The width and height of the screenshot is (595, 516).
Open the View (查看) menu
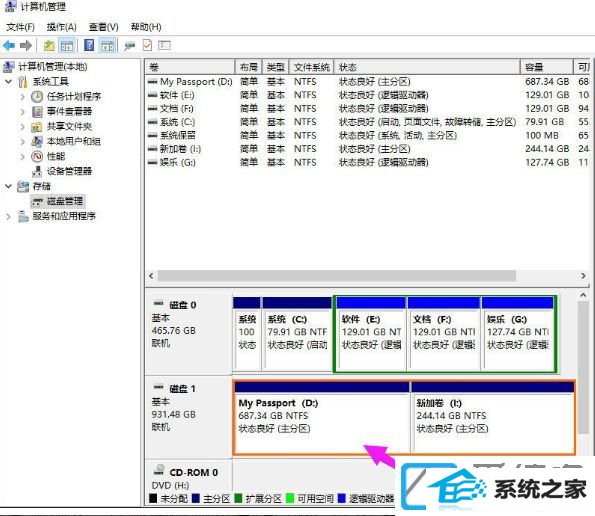(x=103, y=27)
